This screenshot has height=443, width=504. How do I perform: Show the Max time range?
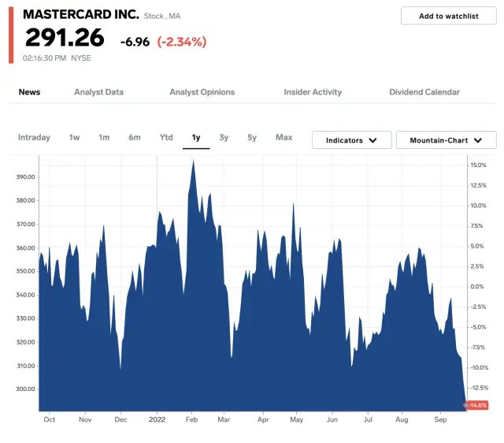point(283,137)
